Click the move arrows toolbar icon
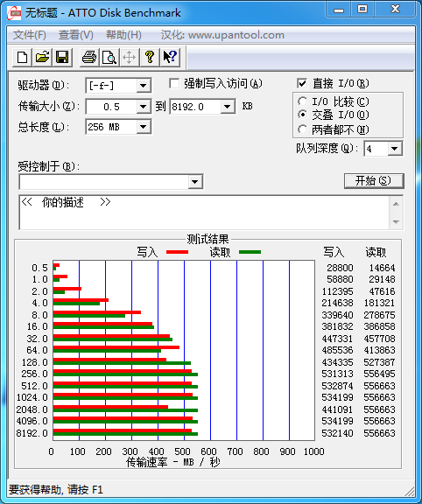422x504 pixels. pyautogui.click(x=129, y=58)
